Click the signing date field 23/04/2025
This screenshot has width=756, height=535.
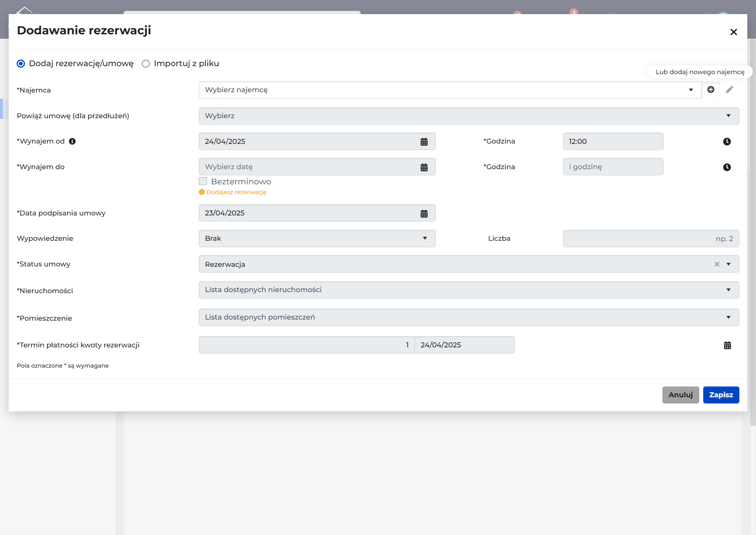pos(317,213)
